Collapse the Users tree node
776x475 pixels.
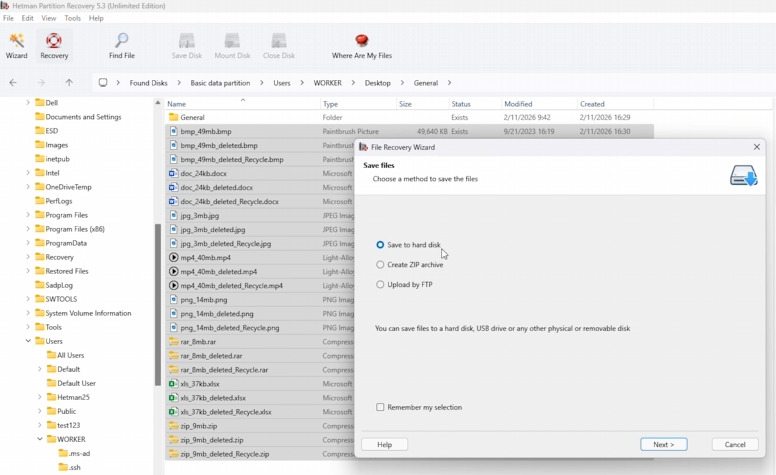point(28,341)
